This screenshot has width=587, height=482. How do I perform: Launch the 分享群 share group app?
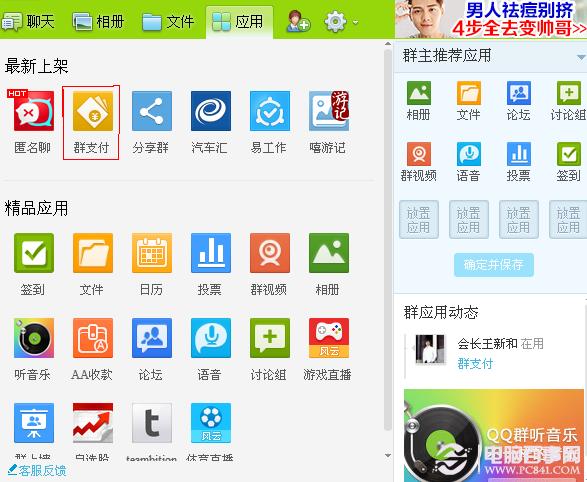tap(152, 111)
